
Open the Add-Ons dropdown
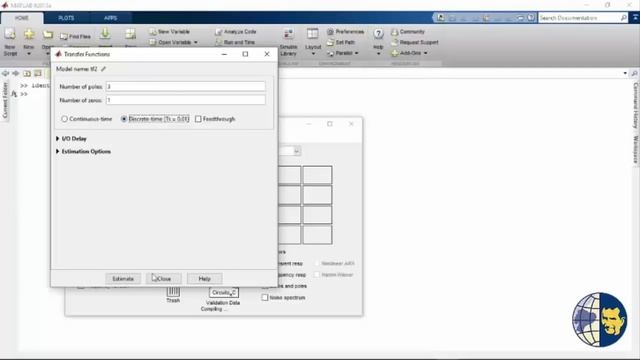pyautogui.click(x=410, y=53)
